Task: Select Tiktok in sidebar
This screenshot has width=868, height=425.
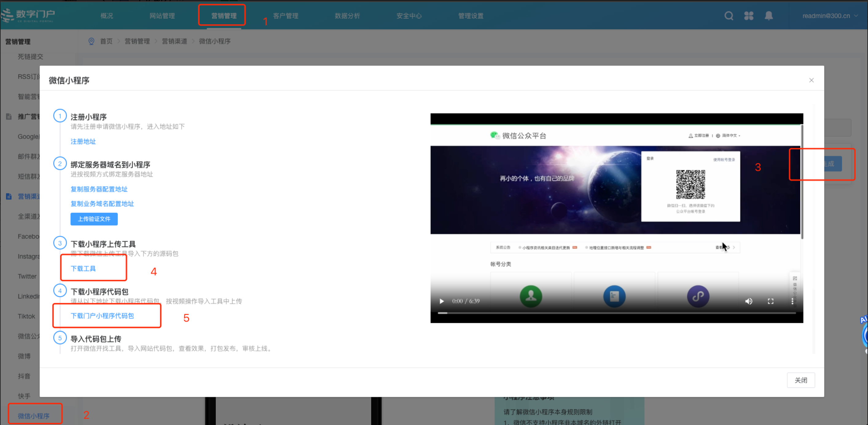Action: [26, 316]
